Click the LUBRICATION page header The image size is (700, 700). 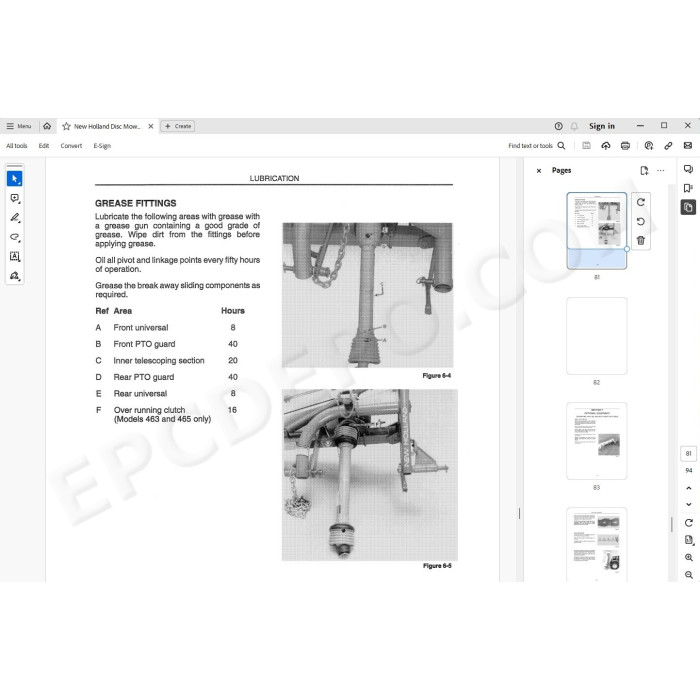274,178
